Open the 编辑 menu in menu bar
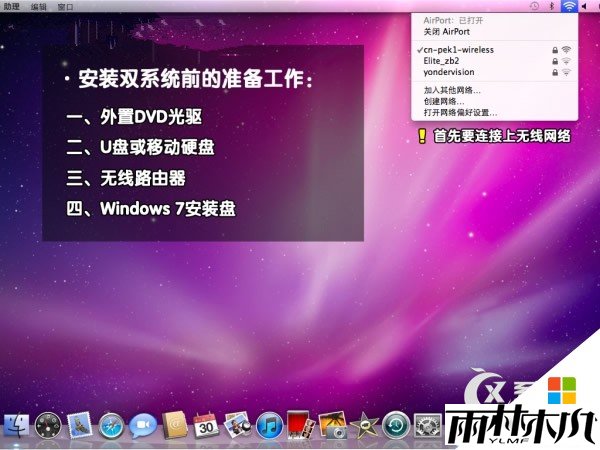Image resolution: width=600 pixels, height=450 pixels. point(38,7)
